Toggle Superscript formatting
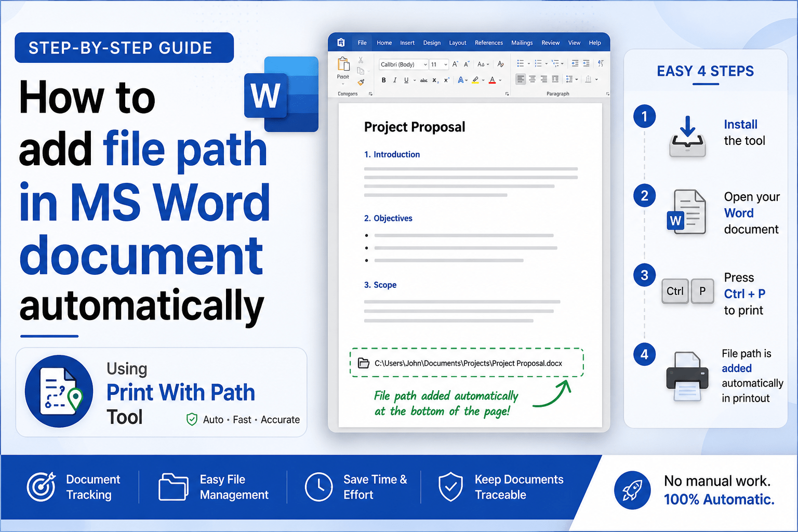798x532 pixels. pyautogui.click(x=446, y=80)
